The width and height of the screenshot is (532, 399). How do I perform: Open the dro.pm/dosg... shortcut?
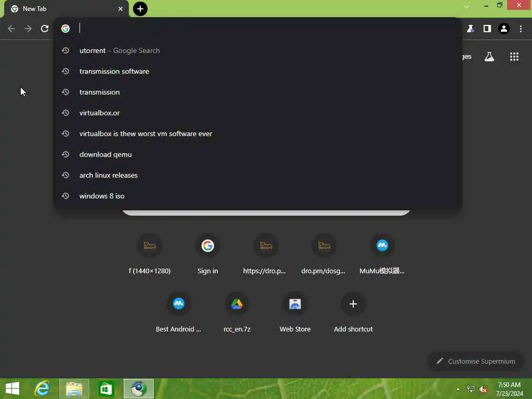point(324,254)
